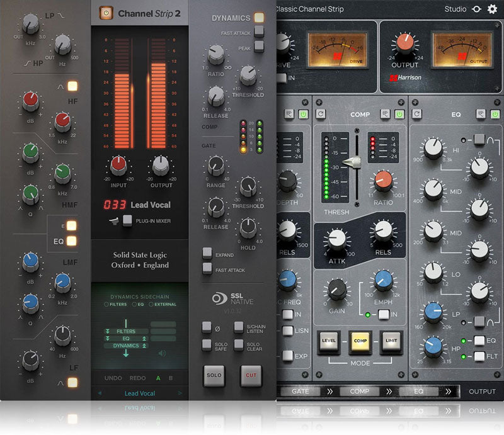Select the COMP tab in Harrison routing bar
This screenshot has height=435, width=504.
pyautogui.click(x=359, y=392)
